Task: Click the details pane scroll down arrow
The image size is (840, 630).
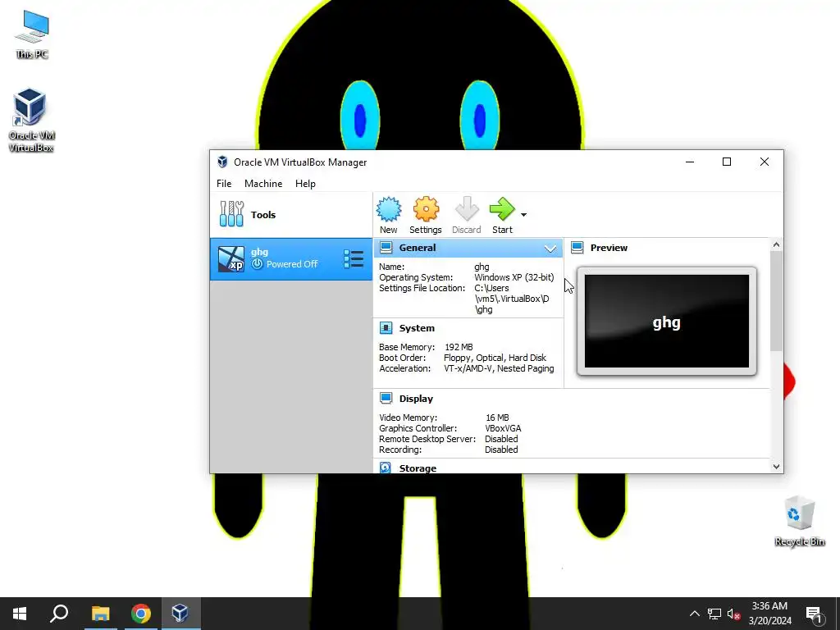Action: pos(776,467)
